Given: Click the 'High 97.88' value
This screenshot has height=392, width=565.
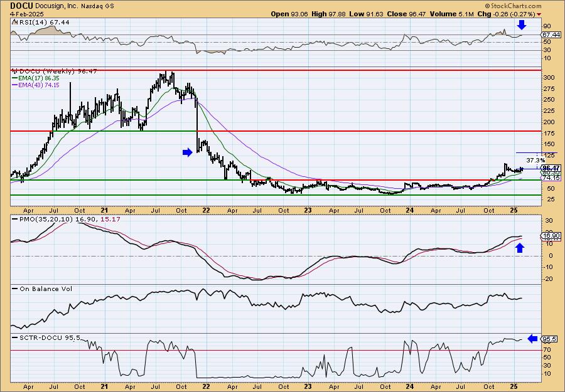Looking at the screenshot, I should point(328,14).
